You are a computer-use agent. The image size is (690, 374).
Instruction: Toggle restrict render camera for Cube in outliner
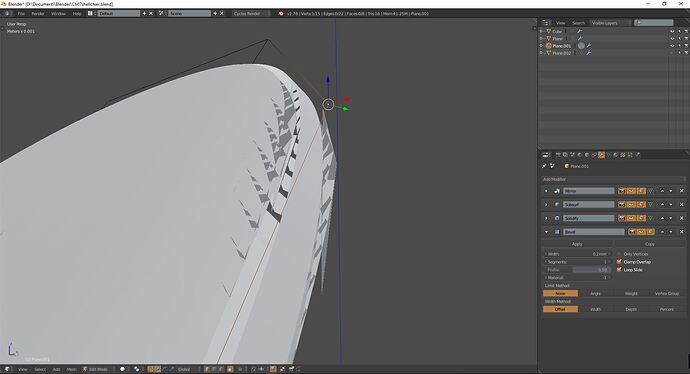coord(686,32)
